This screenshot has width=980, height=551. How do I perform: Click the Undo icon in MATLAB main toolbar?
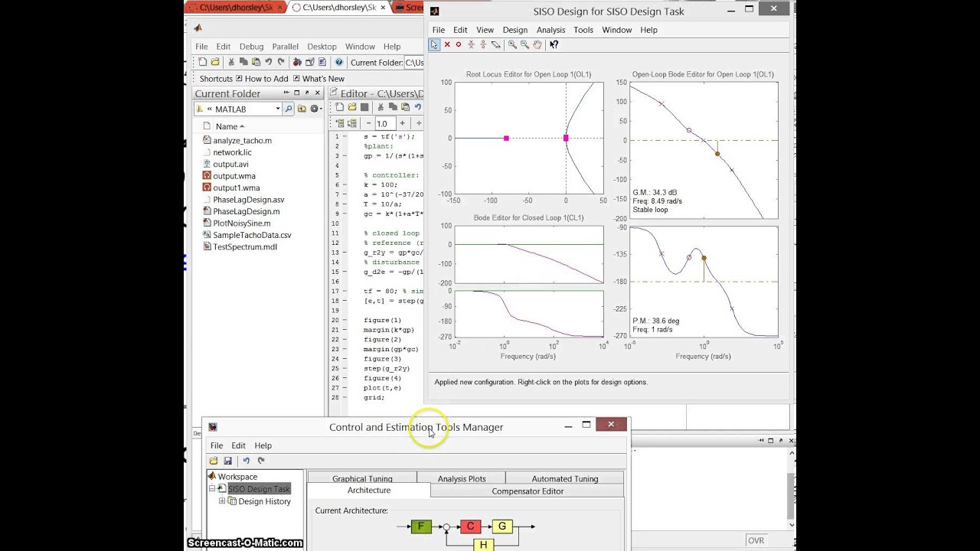268,62
